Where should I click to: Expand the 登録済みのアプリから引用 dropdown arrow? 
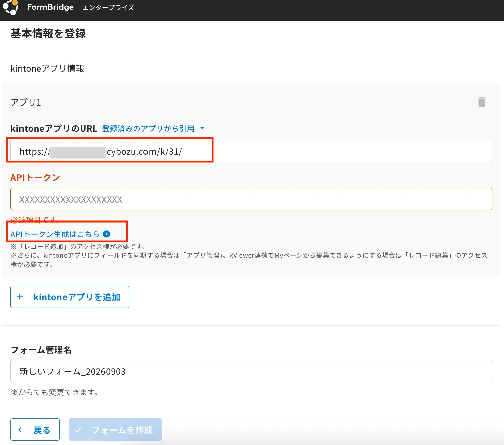coord(202,128)
